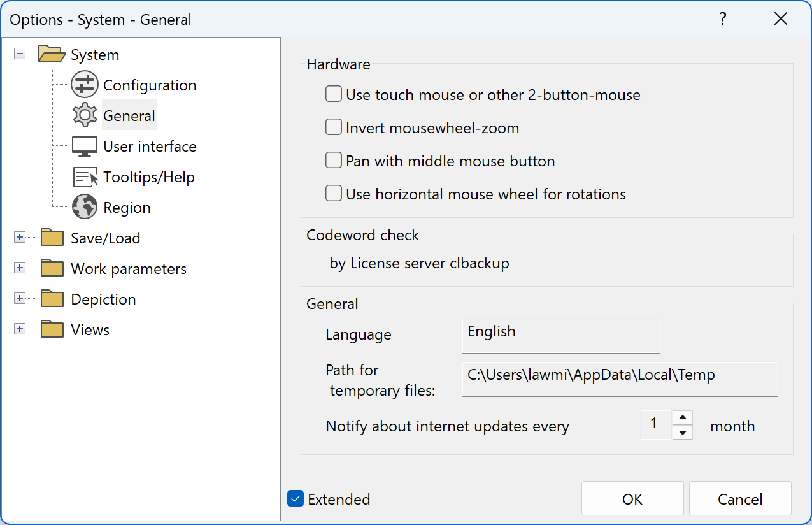The image size is (812, 525).
Task: Select the Region tree entry
Action: coord(127,208)
